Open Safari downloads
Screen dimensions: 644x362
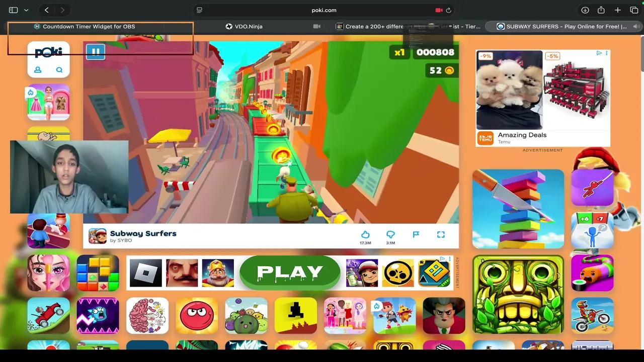tap(585, 10)
